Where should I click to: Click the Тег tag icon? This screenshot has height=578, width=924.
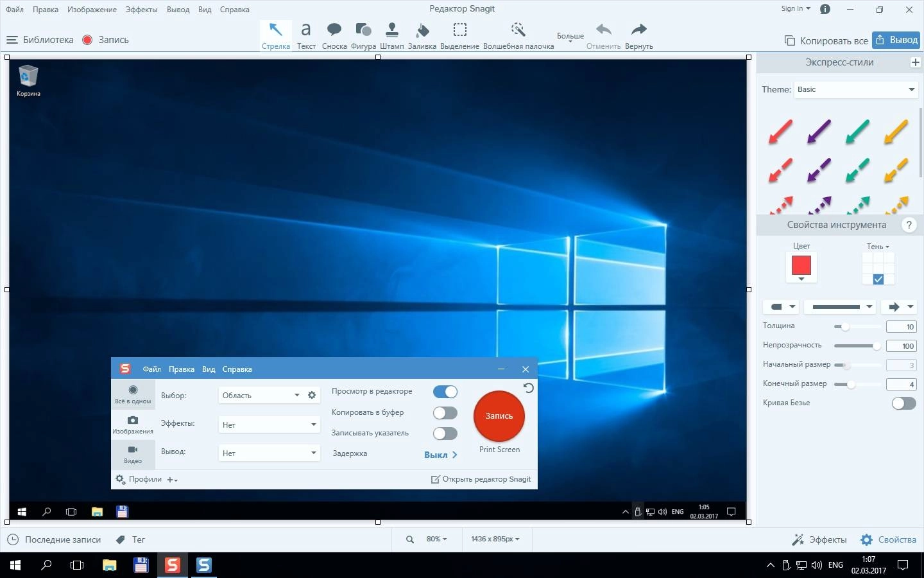(120, 539)
